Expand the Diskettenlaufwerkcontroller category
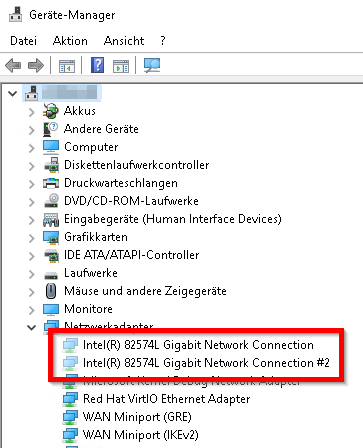Image resolution: width=363 pixels, height=448 pixels. 31,166
